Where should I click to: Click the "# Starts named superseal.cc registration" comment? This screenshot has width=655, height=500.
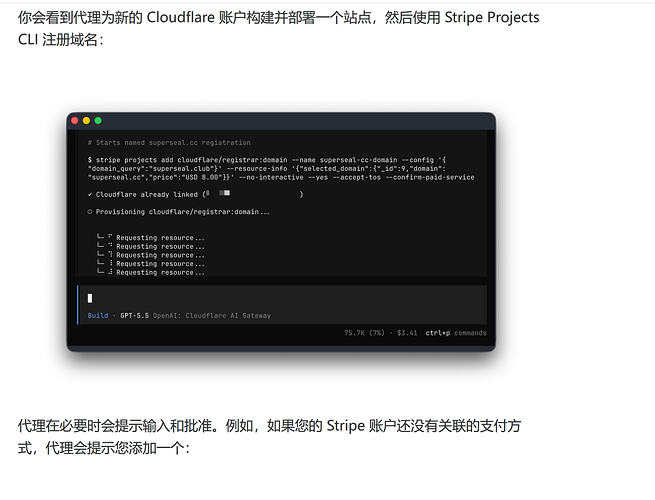[169, 142]
